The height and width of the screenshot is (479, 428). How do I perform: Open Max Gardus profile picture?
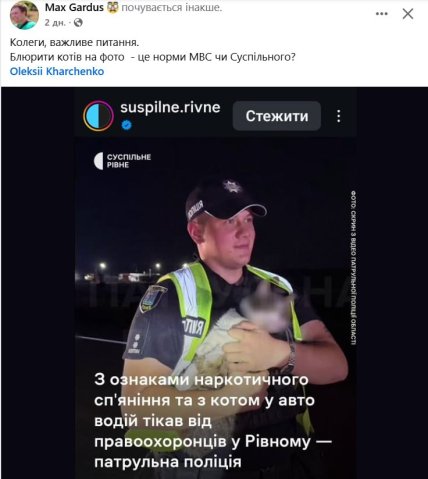[24, 15]
